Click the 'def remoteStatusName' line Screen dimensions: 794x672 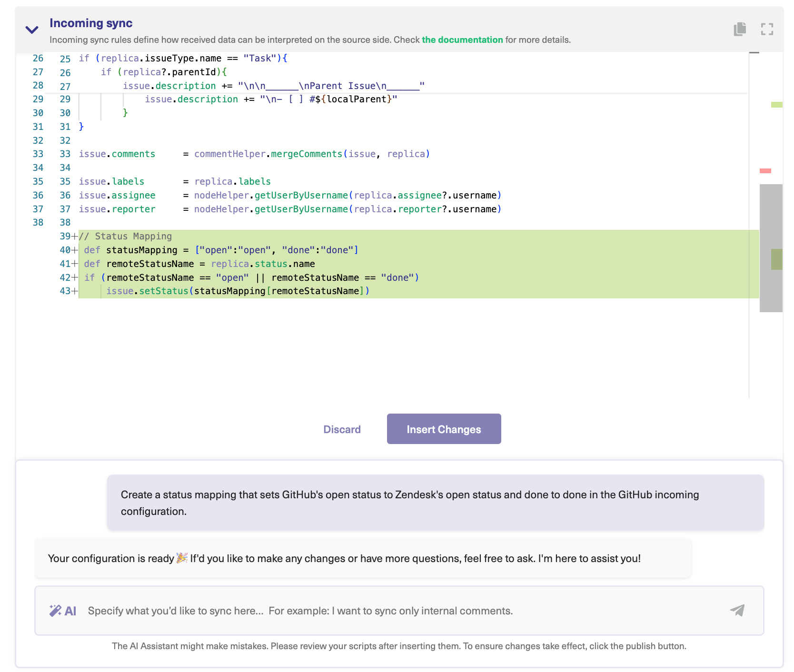pos(199,264)
